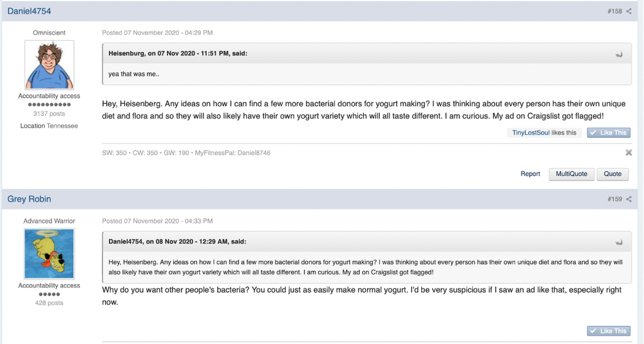This screenshot has width=644, height=344.
Task: Click the share icon beside #159
Action: click(x=629, y=199)
